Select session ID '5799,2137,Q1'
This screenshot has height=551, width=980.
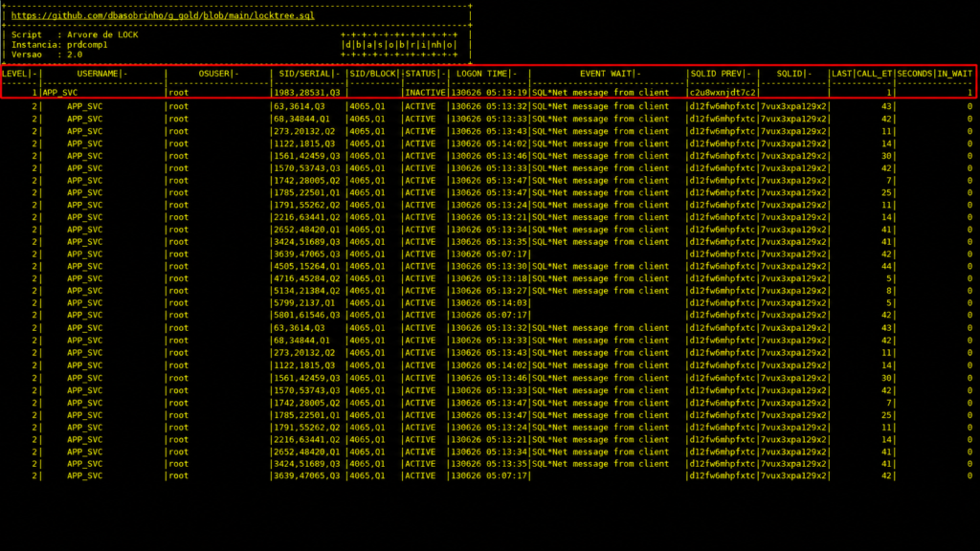click(304, 303)
